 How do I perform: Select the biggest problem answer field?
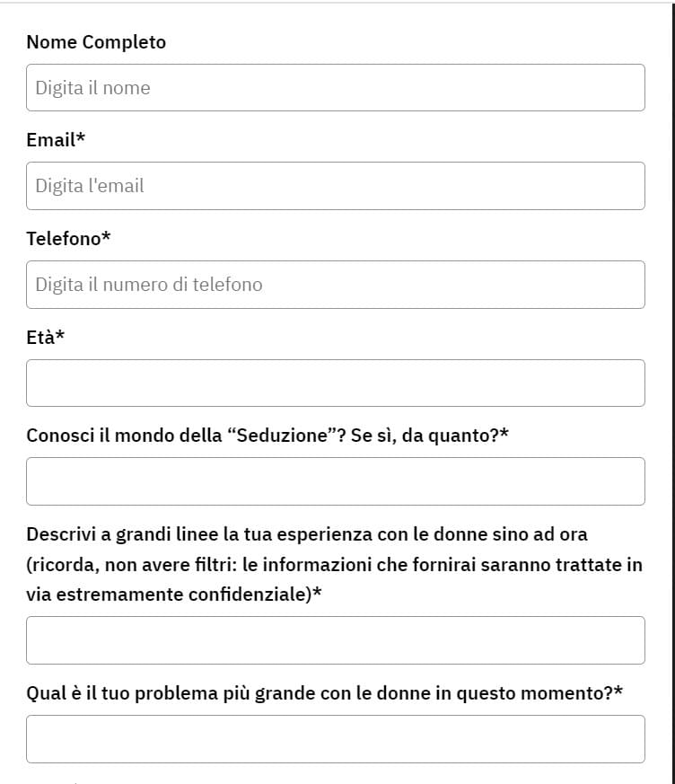(335, 739)
